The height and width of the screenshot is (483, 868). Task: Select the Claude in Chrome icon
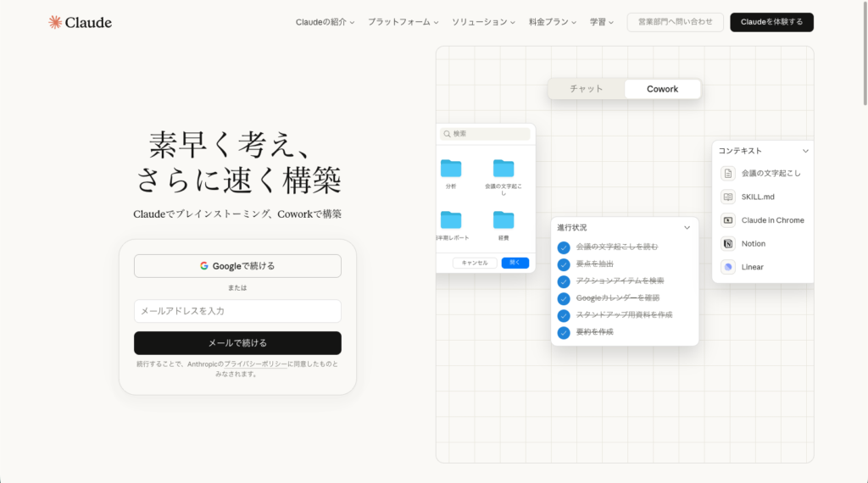point(727,220)
